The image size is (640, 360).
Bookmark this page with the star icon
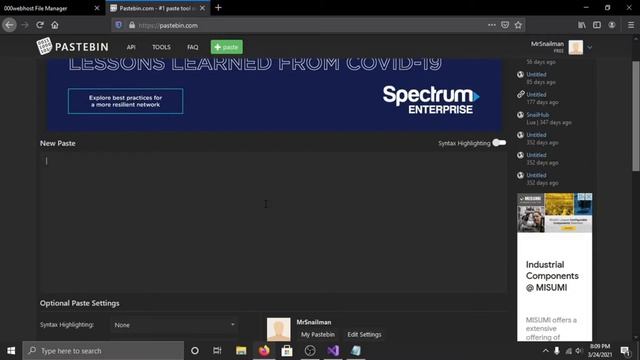pos(518,25)
